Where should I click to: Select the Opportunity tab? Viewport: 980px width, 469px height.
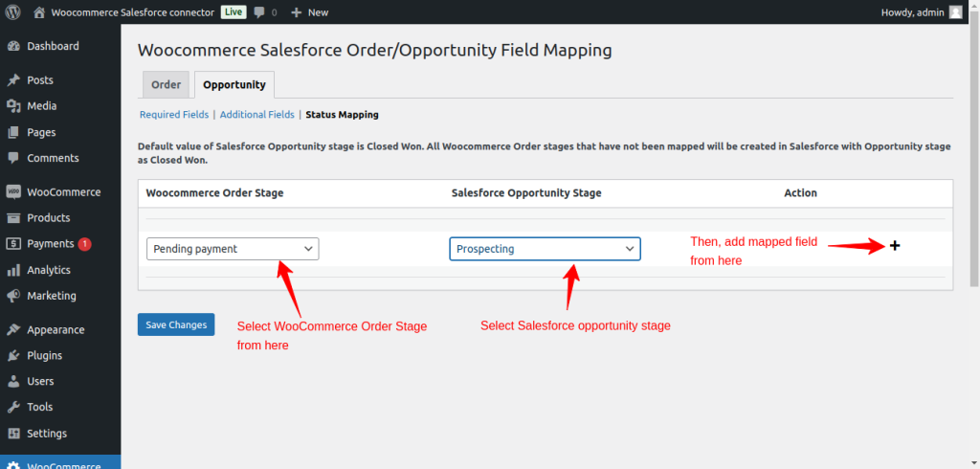point(234,85)
